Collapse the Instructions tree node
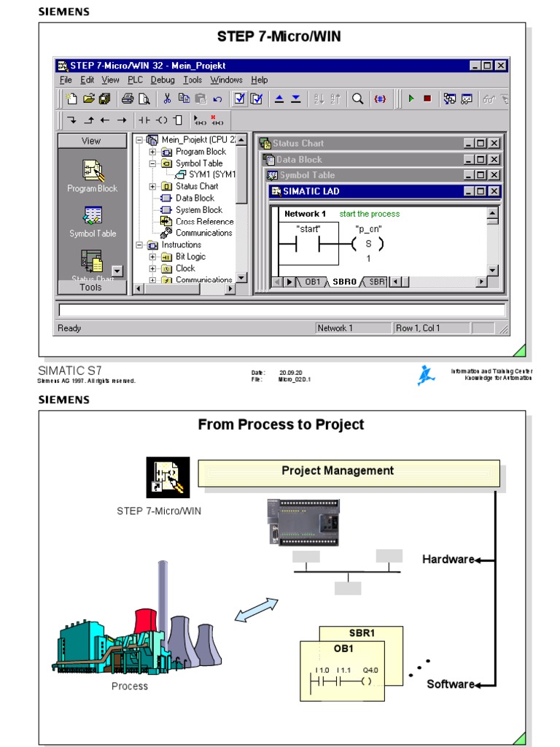 point(139,245)
